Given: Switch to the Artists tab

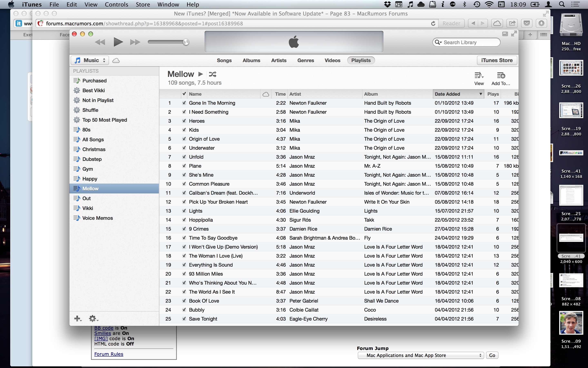Looking at the screenshot, I should [x=279, y=60].
